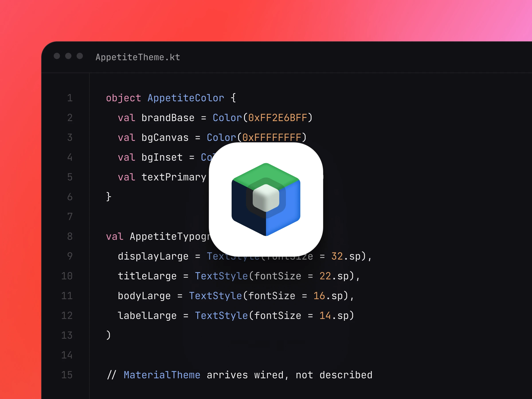Click TextStyle on the bodyLarge line
The width and height of the screenshot is (532, 399).
pyautogui.click(x=215, y=296)
